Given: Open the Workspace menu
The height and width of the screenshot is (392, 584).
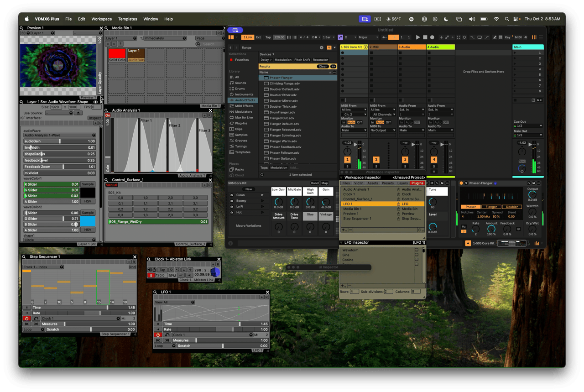Looking at the screenshot, I should pos(101,19).
